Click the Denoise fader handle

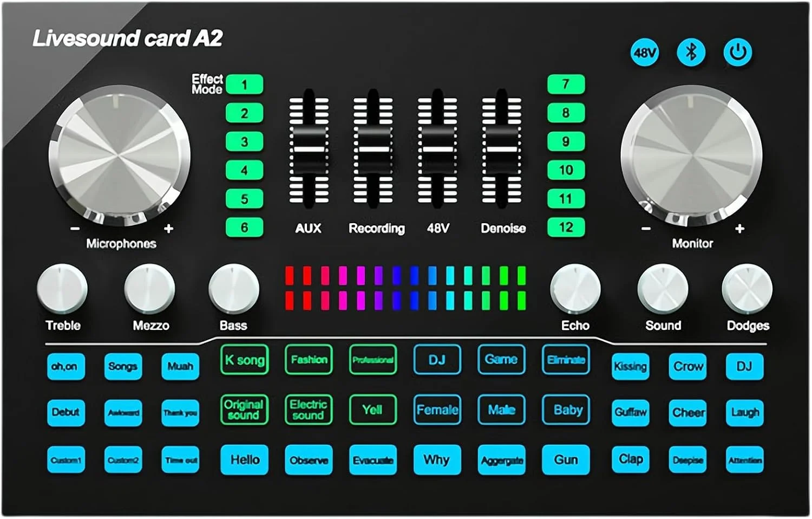point(502,149)
